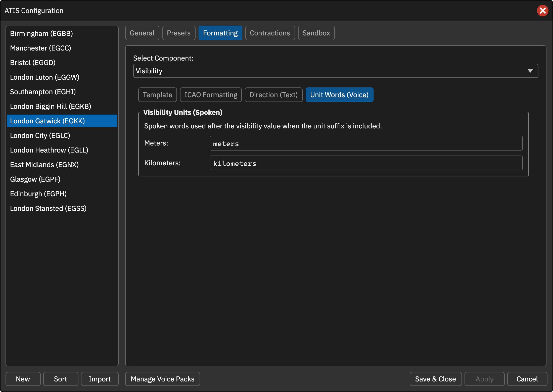Screen dimensions: 553x392
Task: Close the ATIS Configuration window
Action: coord(542,11)
